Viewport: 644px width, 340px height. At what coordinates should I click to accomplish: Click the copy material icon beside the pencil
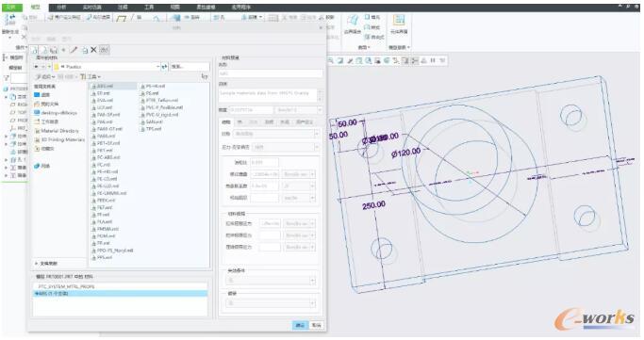[84, 50]
